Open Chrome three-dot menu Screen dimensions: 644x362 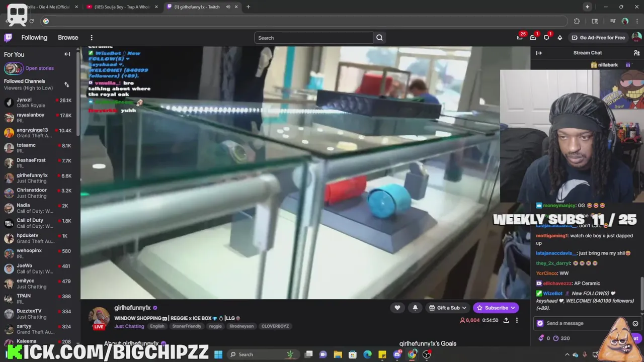pos(637,21)
